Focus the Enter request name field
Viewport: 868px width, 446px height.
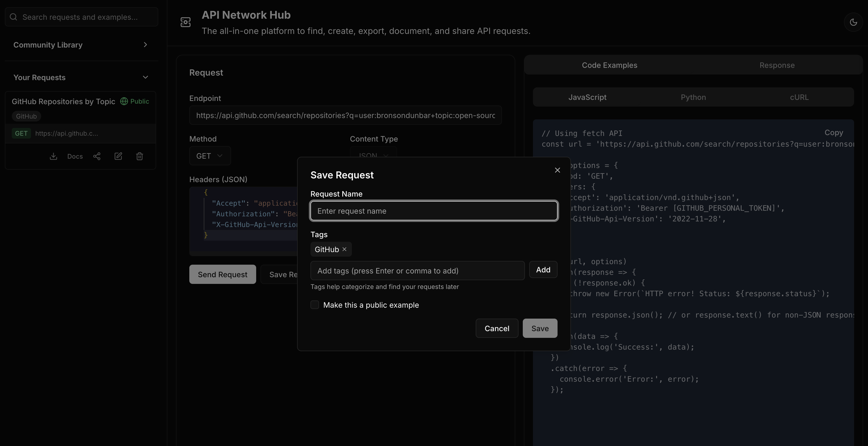pyautogui.click(x=434, y=211)
